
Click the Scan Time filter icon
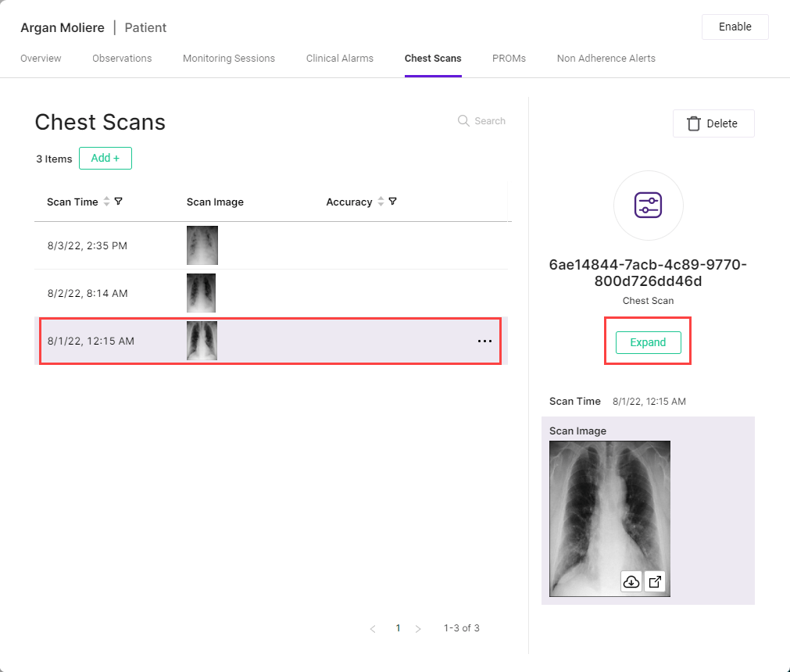coord(119,202)
